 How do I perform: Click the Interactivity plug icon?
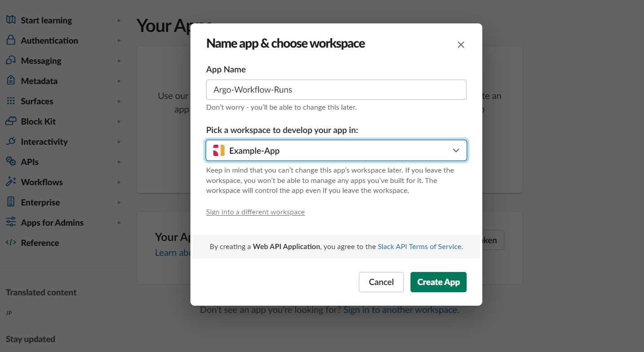pos(11,142)
